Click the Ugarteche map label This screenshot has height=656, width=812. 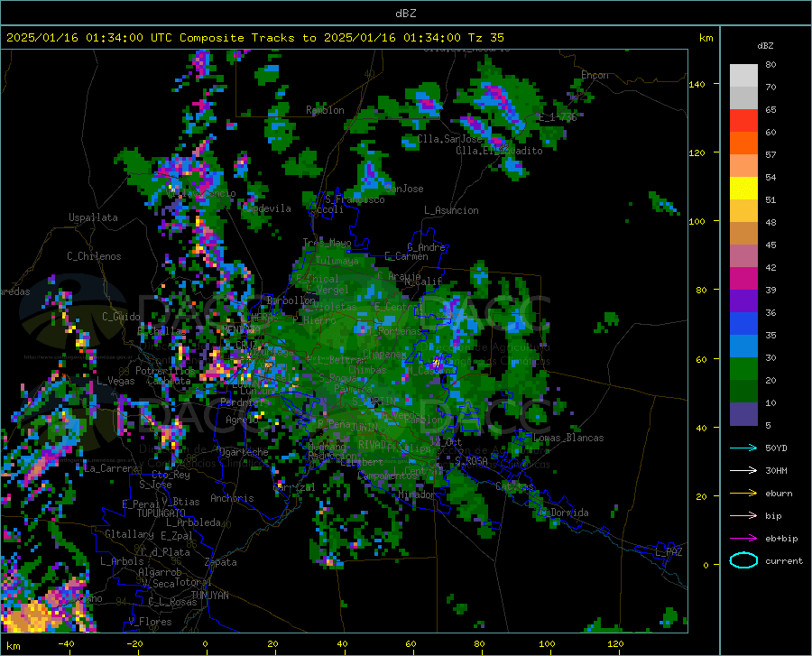tap(244, 452)
